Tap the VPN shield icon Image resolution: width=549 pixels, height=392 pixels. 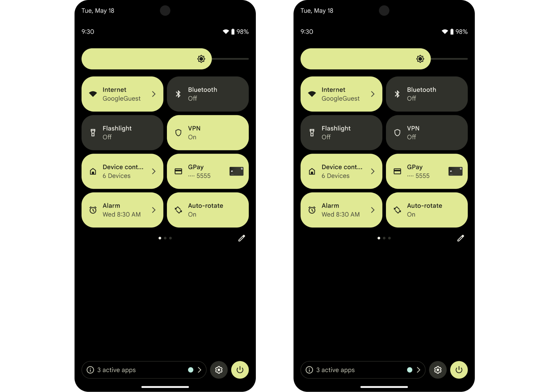179,132
